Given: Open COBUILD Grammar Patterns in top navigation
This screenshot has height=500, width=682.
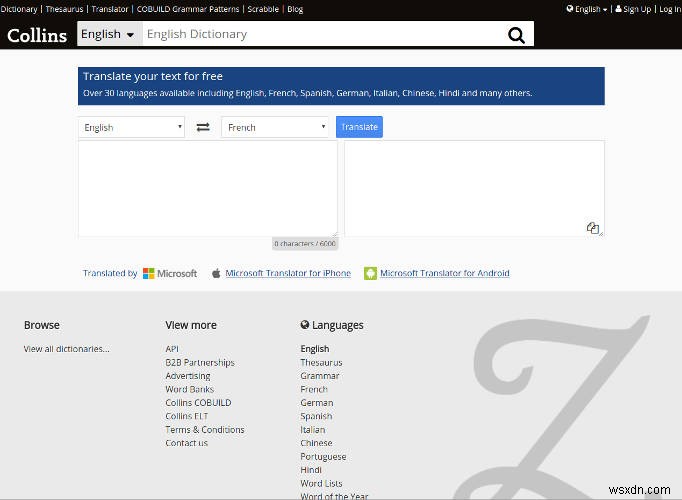Looking at the screenshot, I should [188, 9].
